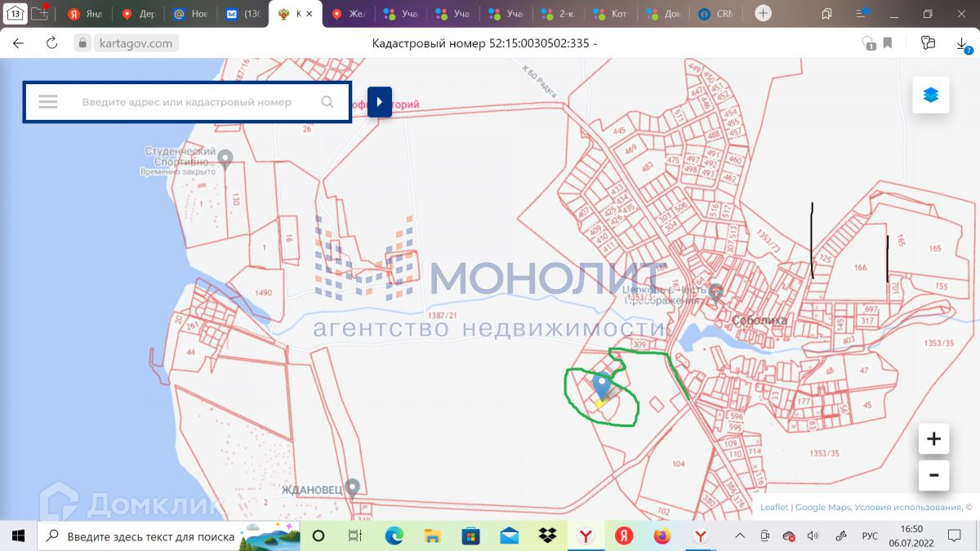The height and width of the screenshot is (551, 980).
Task: Reload the page
Action: (51, 43)
